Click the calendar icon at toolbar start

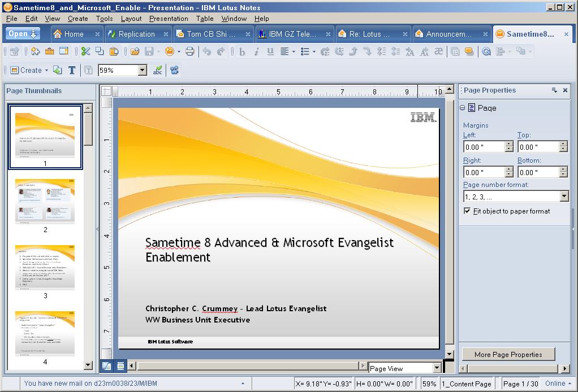coord(14,51)
